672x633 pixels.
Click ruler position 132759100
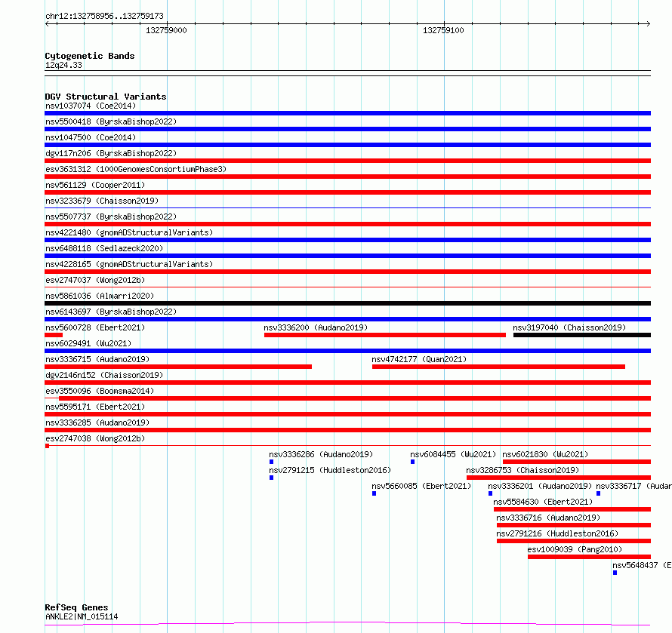pos(443,30)
